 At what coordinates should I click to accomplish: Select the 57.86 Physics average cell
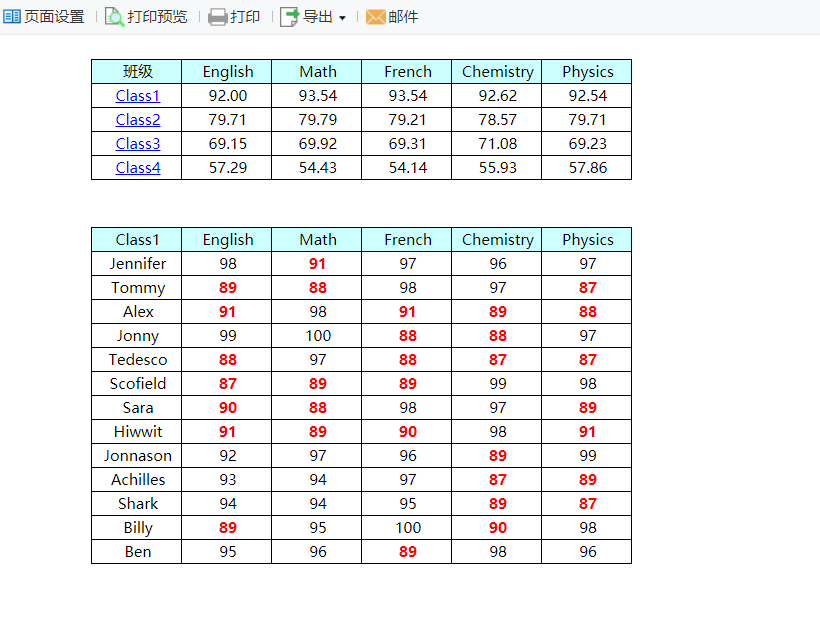pyautogui.click(x=586, y=168)
